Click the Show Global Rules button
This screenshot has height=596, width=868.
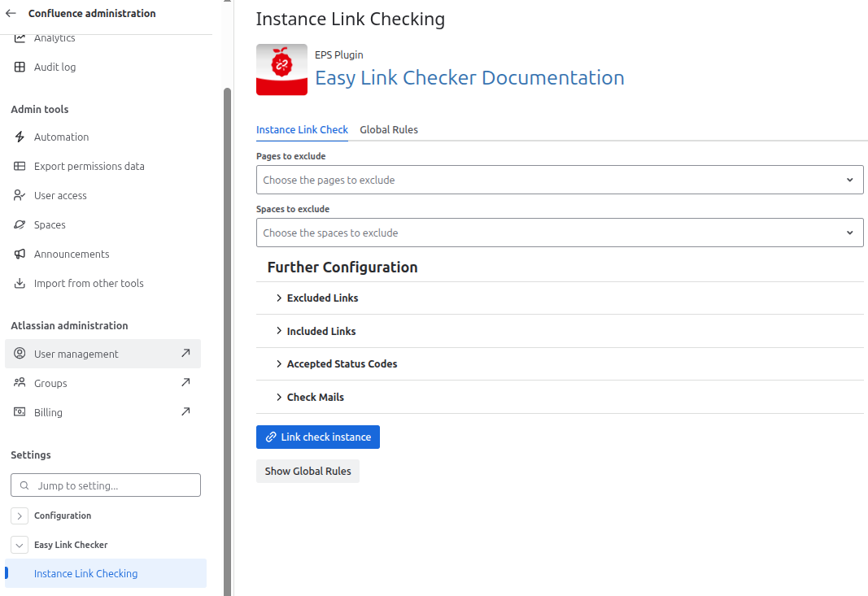[x=308, y=471]
